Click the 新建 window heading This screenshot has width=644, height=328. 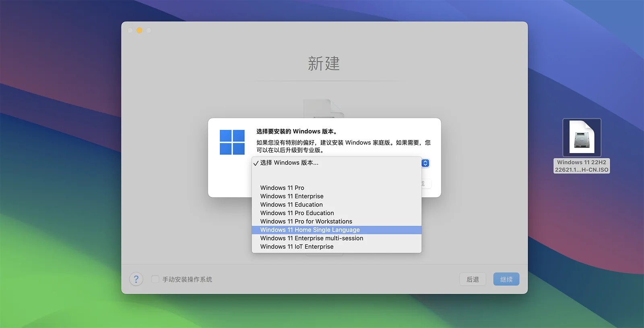324,64
